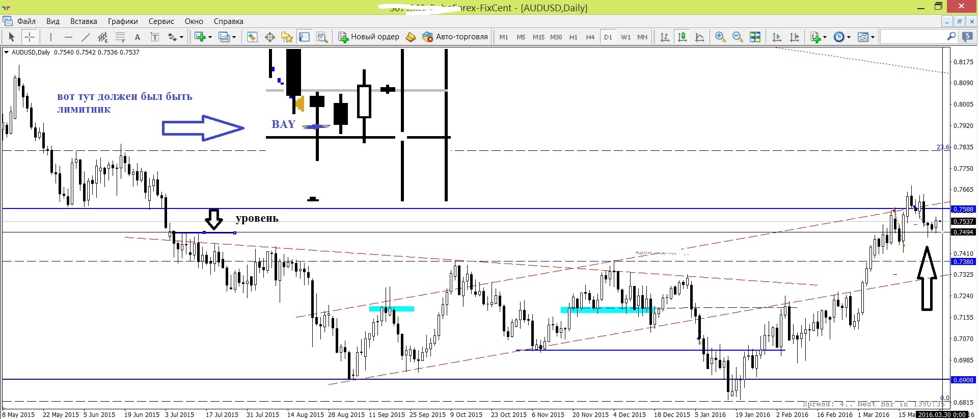Switch timeframe to M15
Screen dimensions: 980x419
(x=538, y=37)
